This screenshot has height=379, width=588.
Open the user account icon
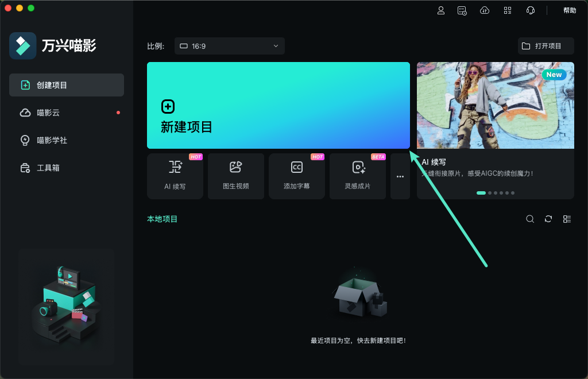[441, 10]
